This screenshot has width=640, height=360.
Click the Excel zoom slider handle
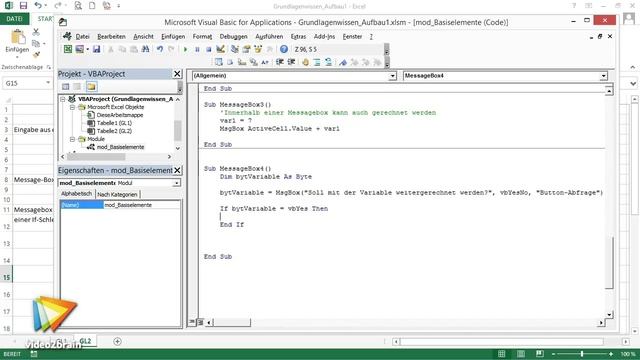pos(582,354)
